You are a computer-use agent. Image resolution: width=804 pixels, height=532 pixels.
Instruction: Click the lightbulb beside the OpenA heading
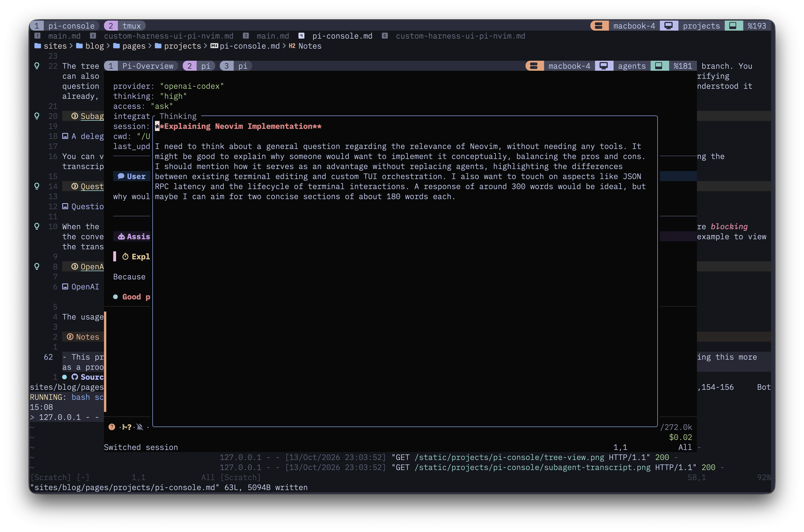[x=37, y=266]
